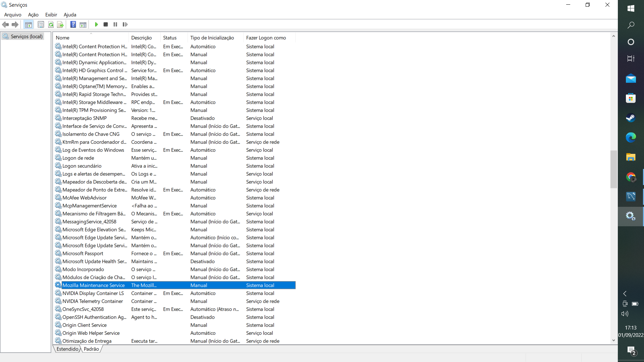Switch to the Padrão tab
Viewport: 644px width, 362px height.
click(91, 349)
